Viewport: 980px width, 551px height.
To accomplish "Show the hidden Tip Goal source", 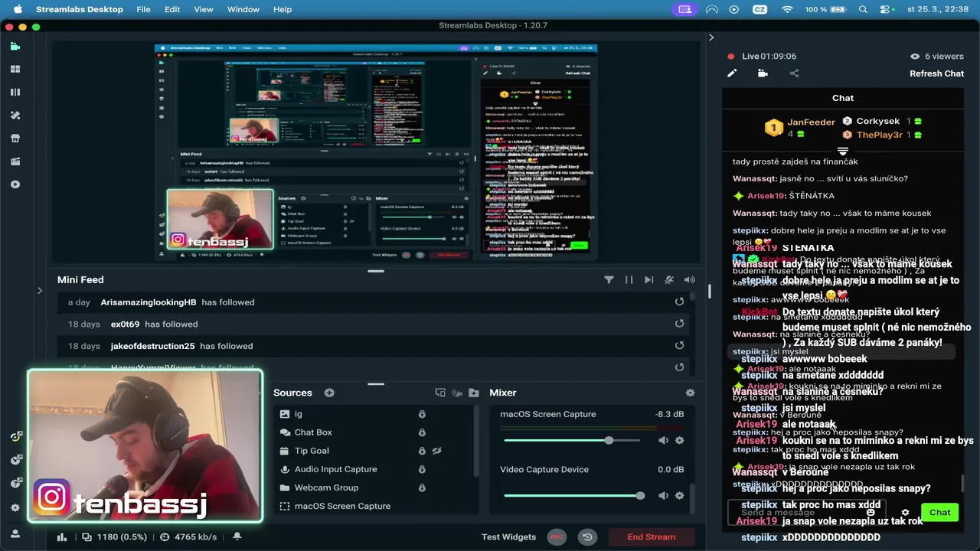I will pyautogui.click(x=437, y=451).
